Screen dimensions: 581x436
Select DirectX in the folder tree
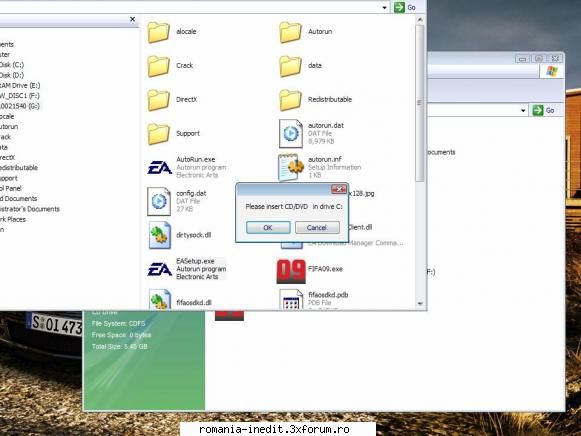pos(7,157)
